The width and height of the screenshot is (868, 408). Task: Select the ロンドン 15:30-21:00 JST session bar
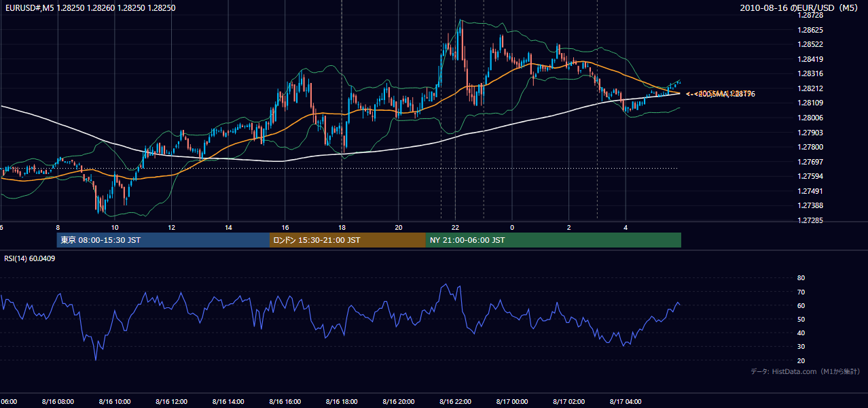tap(348, 240)
